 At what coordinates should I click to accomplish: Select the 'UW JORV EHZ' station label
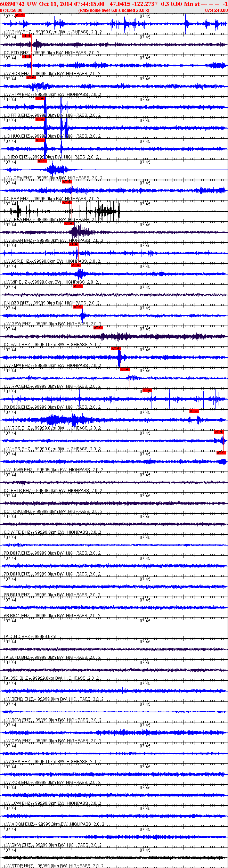point(18,178)
